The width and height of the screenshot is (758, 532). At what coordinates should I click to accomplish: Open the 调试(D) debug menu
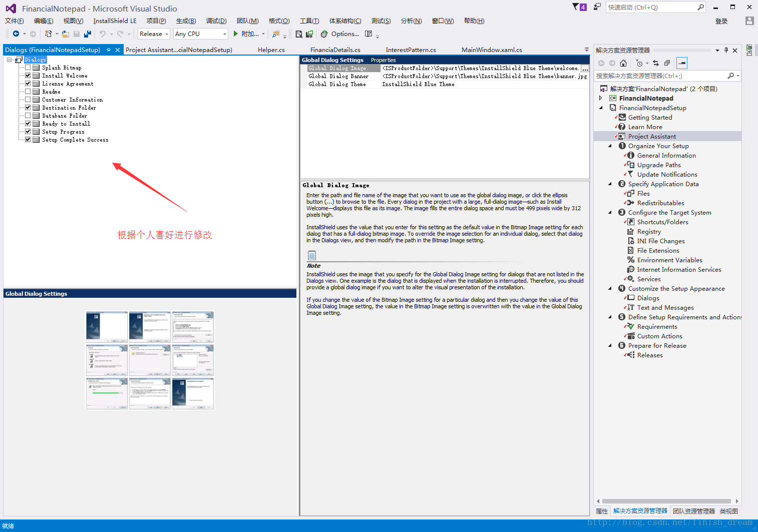click(216, 21)
